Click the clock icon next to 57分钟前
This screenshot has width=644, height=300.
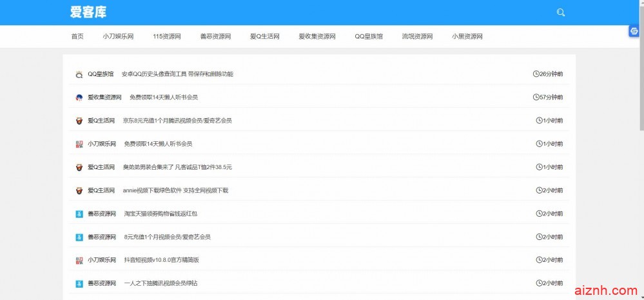[x=536, y=97]
